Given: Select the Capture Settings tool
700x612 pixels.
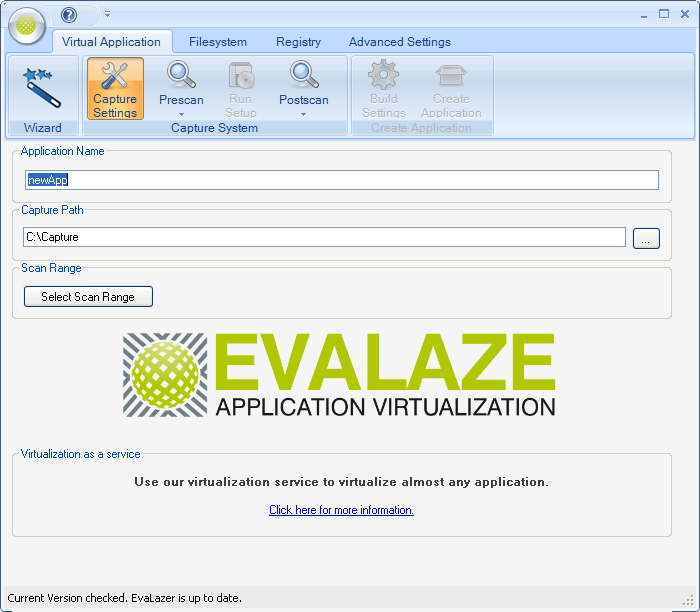Looking at the screenshot, I should 115,88.
